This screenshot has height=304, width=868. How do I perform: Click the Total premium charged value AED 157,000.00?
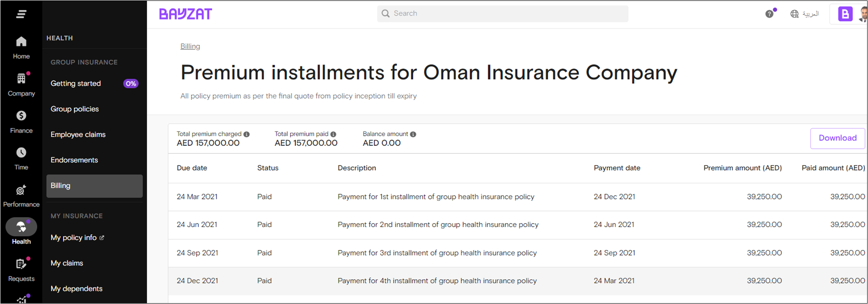tap(208, 143)
